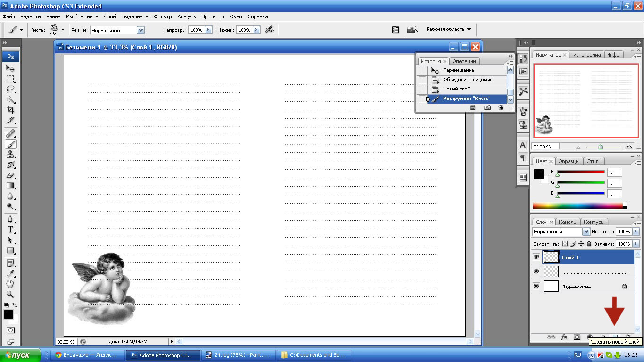Toggle lock transparent pixels
The image size is (644, 362).
tap(565, 244)
